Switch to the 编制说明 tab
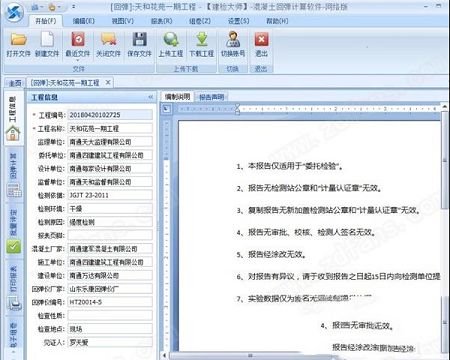 [177, 97]
